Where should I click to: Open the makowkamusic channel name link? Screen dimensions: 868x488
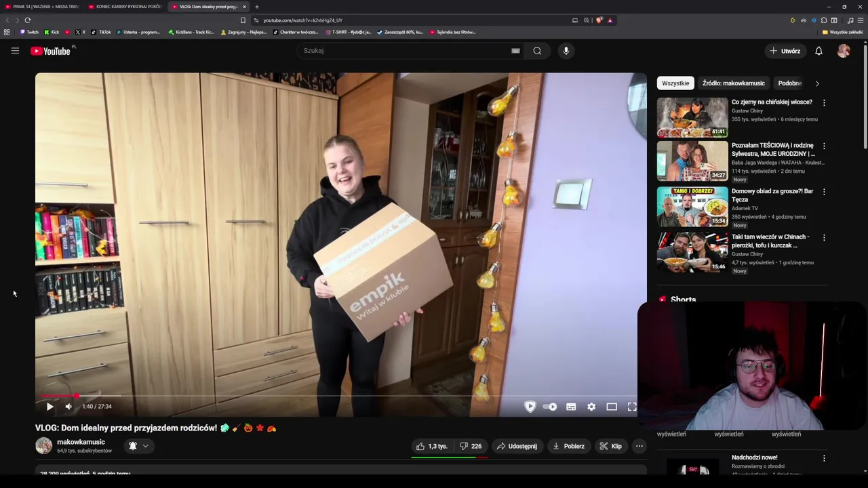tap(81, 442)
